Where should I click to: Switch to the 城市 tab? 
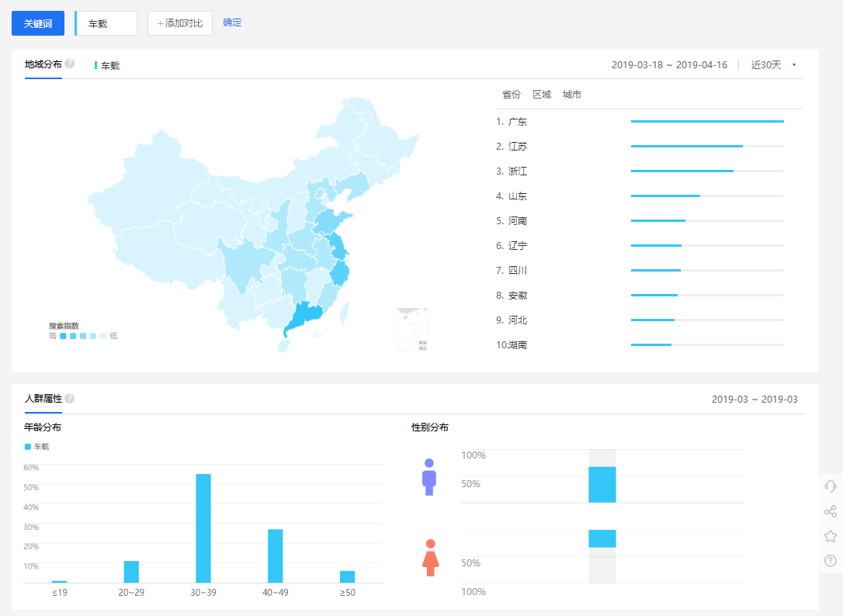572,95
